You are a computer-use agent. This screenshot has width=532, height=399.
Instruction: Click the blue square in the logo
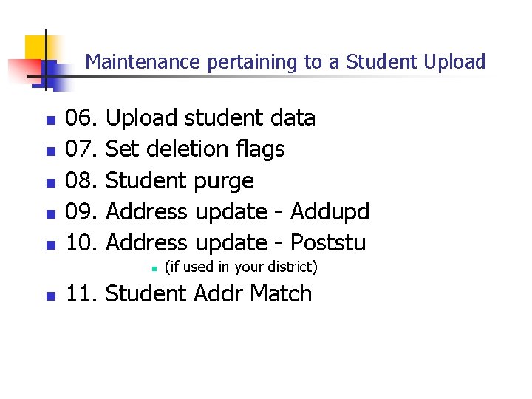click(56, 76)
